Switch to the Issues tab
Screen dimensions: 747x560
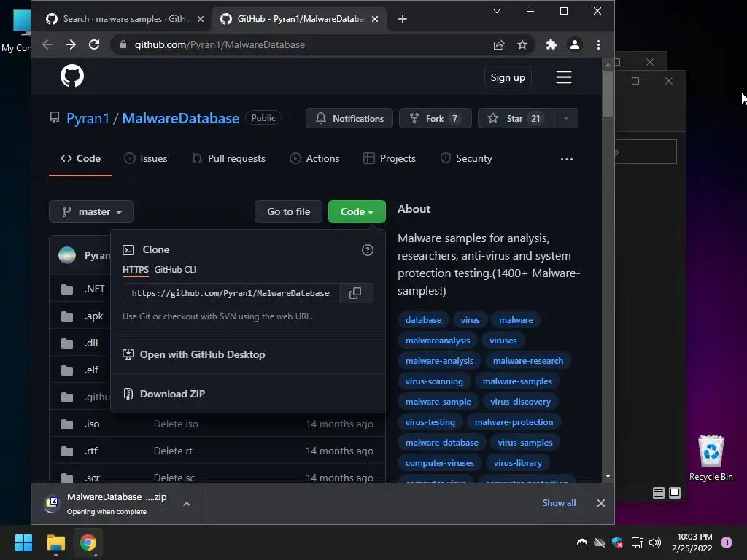pos(146,158)
